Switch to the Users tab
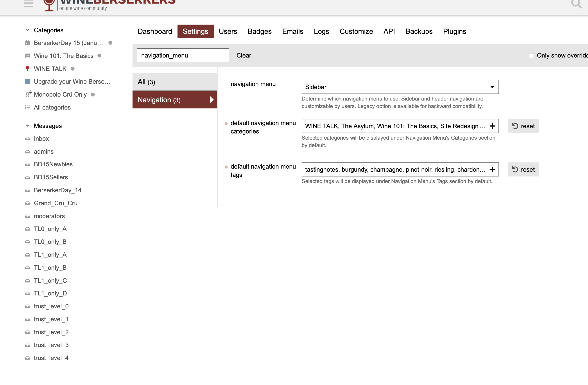Viewport: 588px width, 385px height. tap(228, 31)
